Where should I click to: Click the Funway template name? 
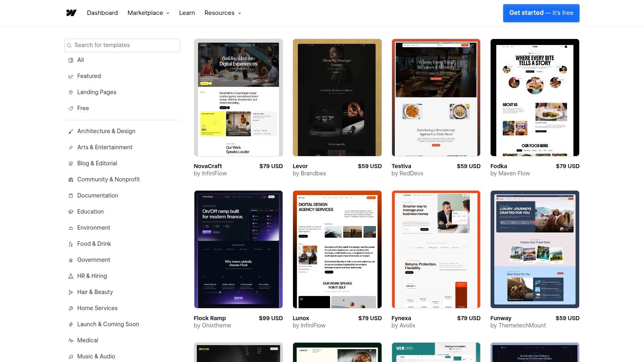pyautogui.click(x=501, y=318)
